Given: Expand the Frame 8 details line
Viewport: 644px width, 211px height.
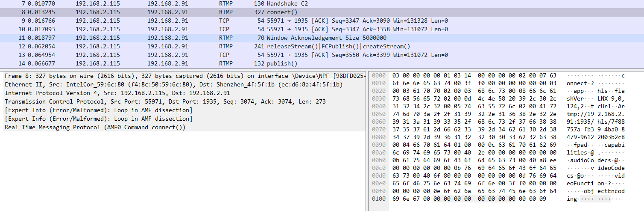Looking at the screenshot, I should pos(184,76).
